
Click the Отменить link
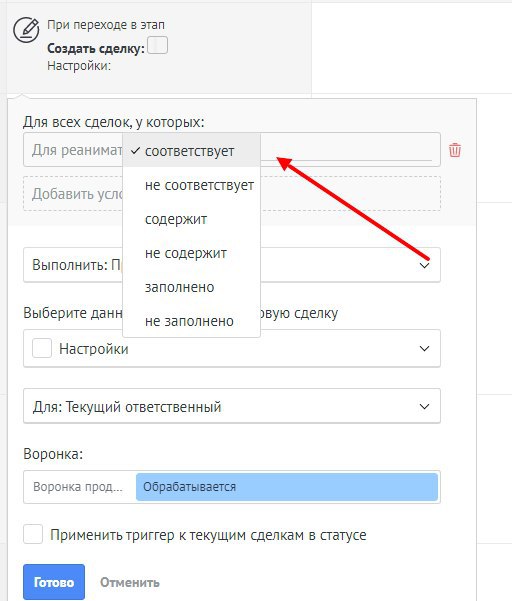pos(130,582)
